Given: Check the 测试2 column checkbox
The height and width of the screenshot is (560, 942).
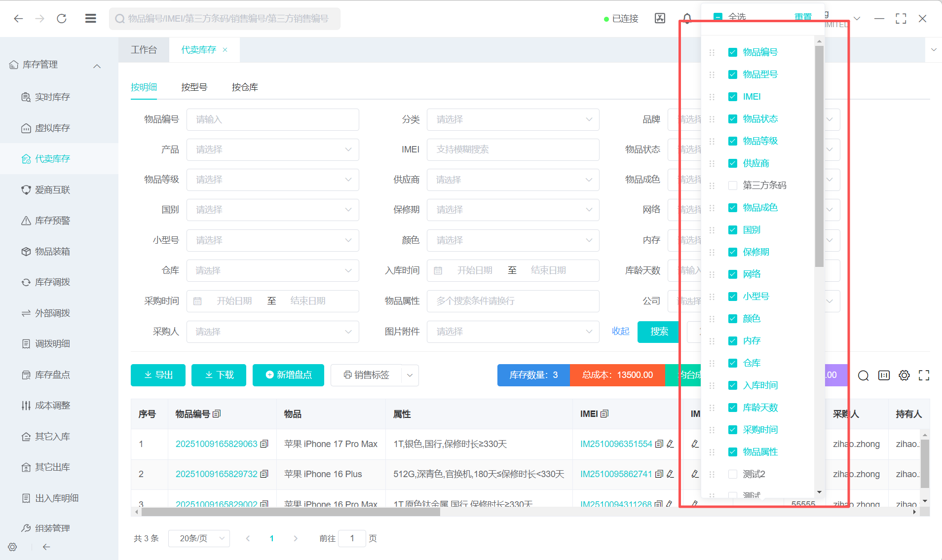Looking at the screenshot, I should click(733, 474).
